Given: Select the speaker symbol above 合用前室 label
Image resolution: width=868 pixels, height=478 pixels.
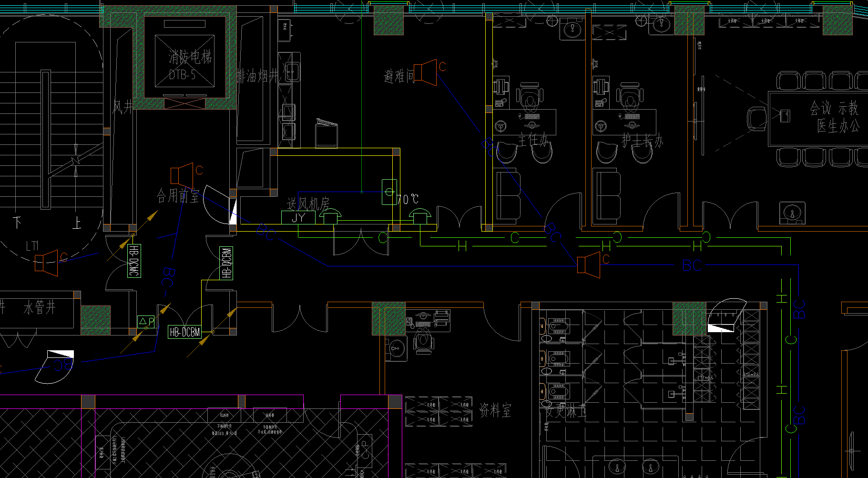Looking at the screenshot, I should tap(182, 176).
